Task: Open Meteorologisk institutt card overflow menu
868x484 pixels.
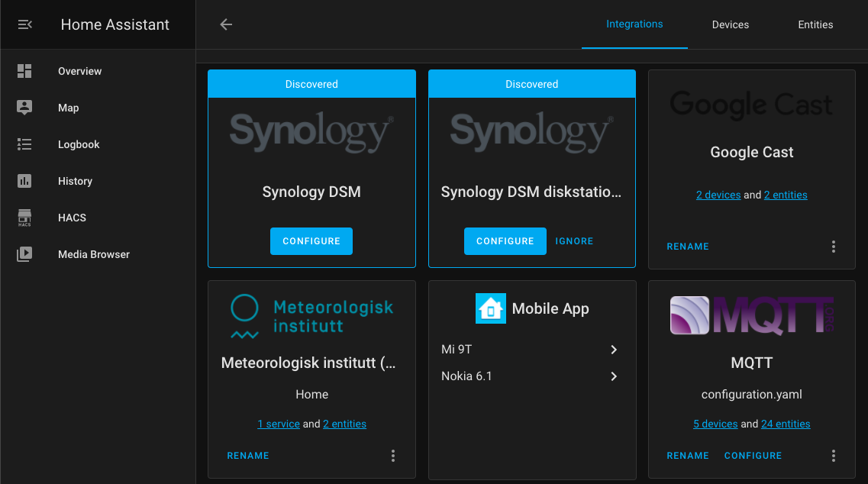Action: 393,456
